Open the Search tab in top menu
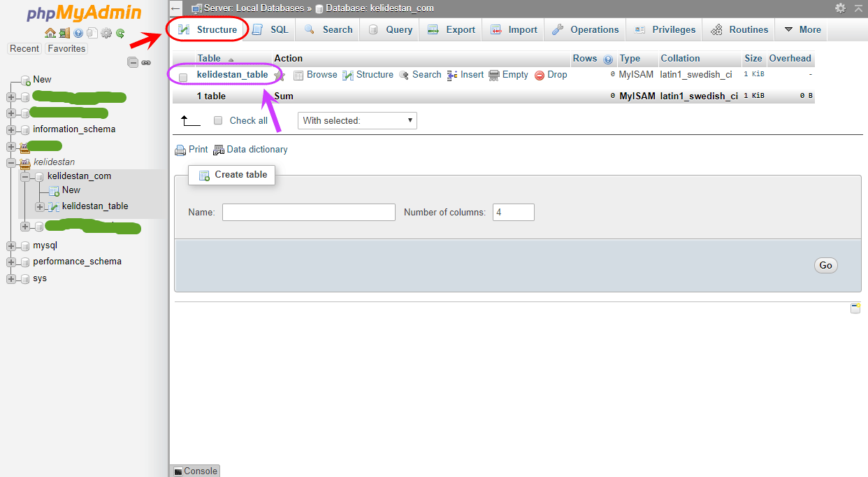Screen dimensions: 868x477 pyautogui.click(x=328, y=29)
